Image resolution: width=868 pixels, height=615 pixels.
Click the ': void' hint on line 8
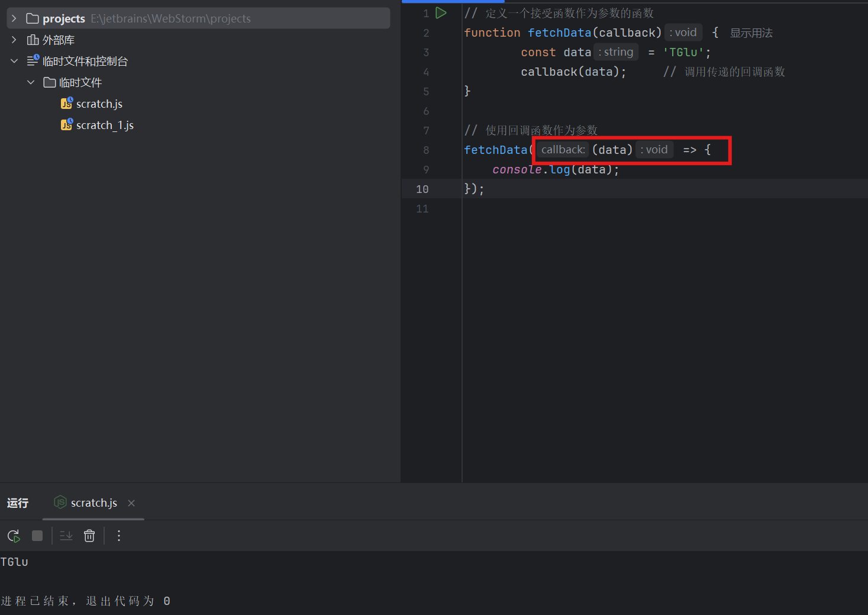[x=654, y=150]
